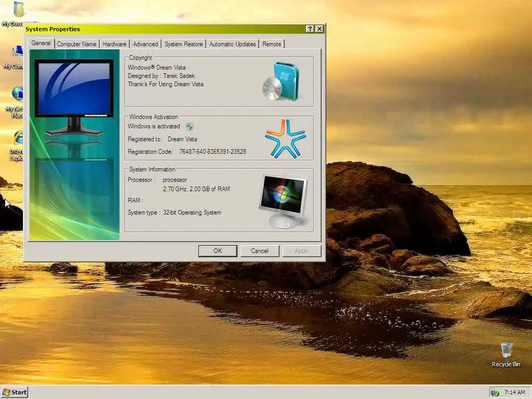Viewport: 532px width, 399px height.
Task: Click the Dream Vista software box icon
Action: click(282, 82)
